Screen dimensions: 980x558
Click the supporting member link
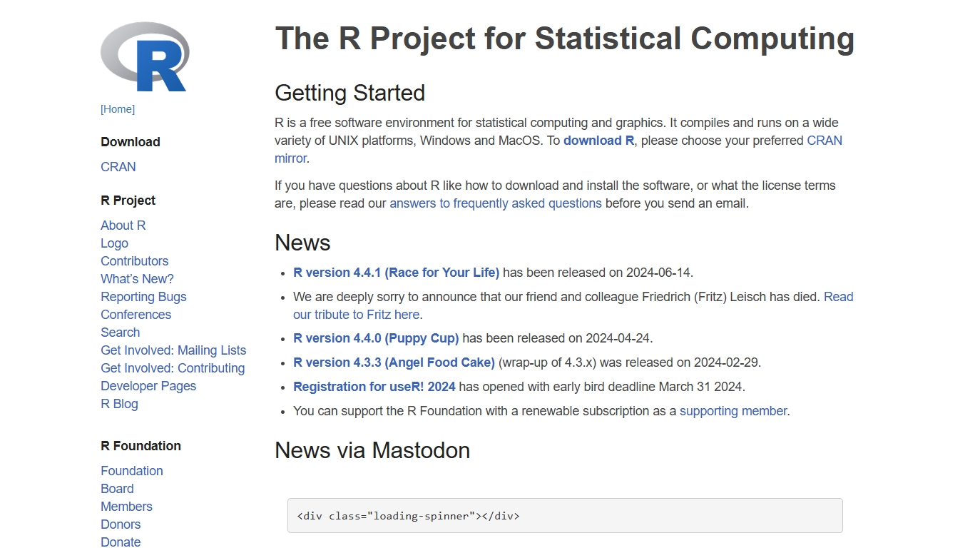[733, 411]
